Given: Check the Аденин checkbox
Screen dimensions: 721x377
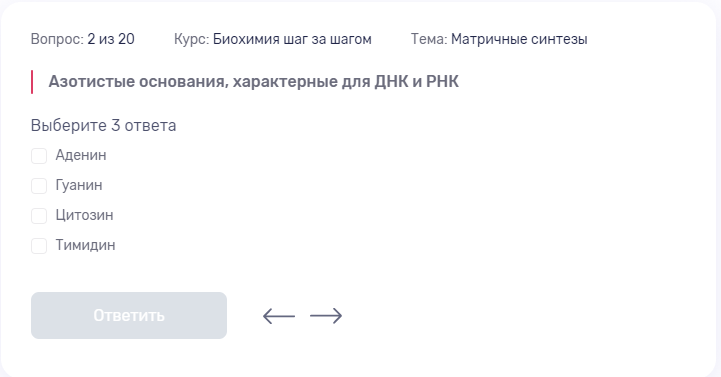Looking at the screenshot, I should 39,156.
